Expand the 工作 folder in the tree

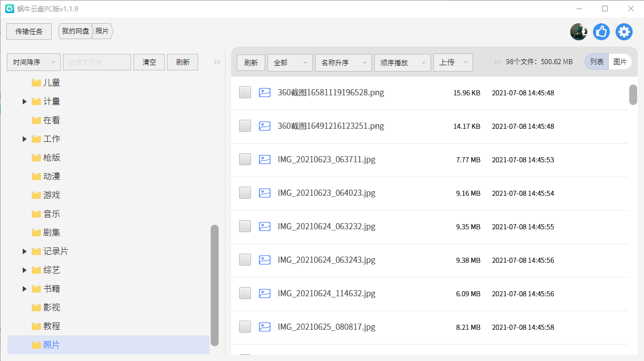click(24, 138)
